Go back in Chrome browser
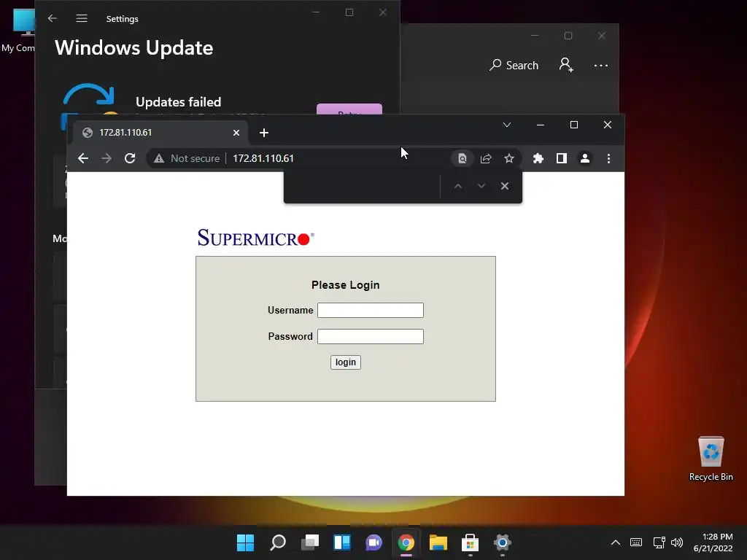The image size is (747, 560). coord(83,158)
